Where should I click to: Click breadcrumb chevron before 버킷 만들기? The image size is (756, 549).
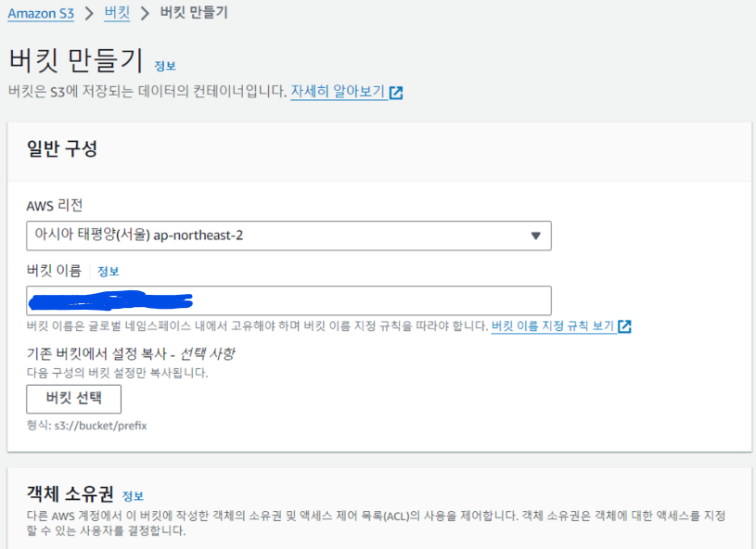point(145,14)
